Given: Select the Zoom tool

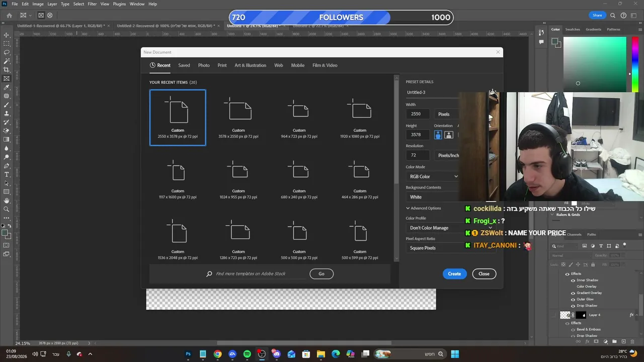Looking at the screenshot, I should point(7,209).
